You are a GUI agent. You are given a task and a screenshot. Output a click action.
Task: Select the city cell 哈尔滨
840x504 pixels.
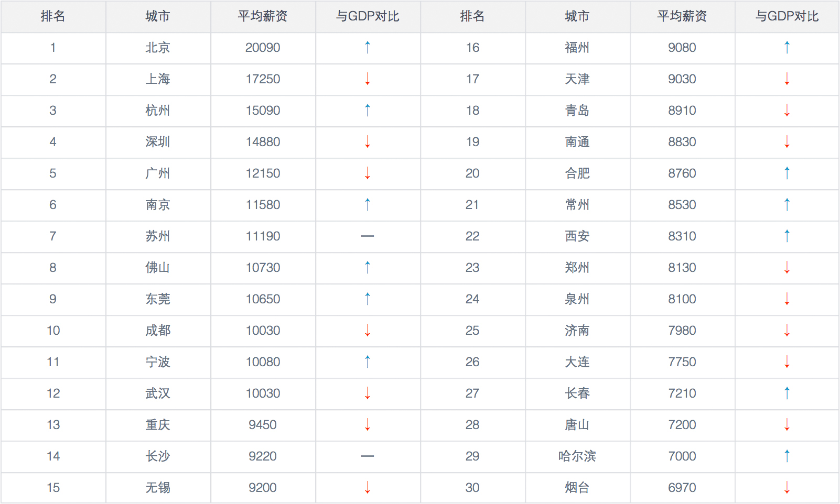577,456
